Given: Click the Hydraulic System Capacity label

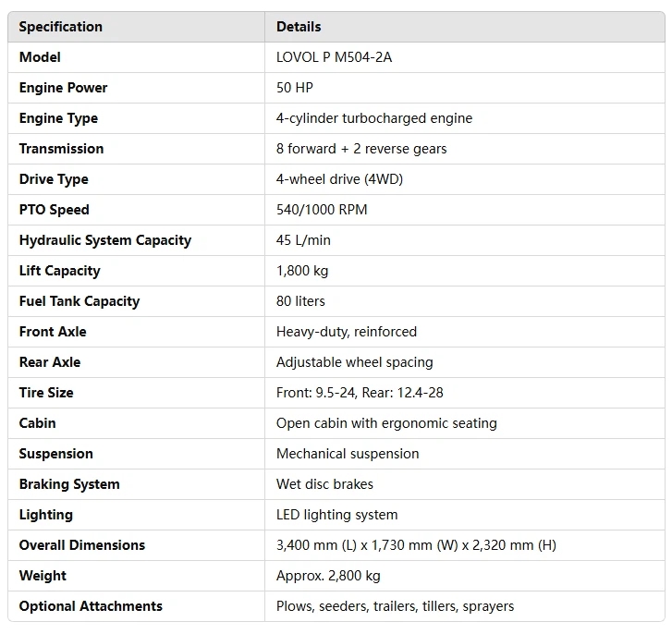Looking at the screenshot, I should click(105, 240).
